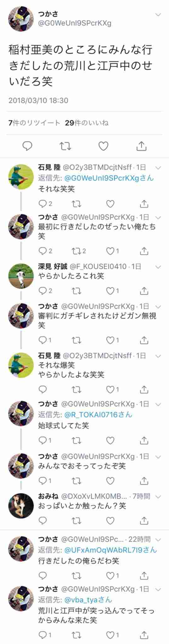
Task: View the 29件のいいね list
Action: click(87, 123)
